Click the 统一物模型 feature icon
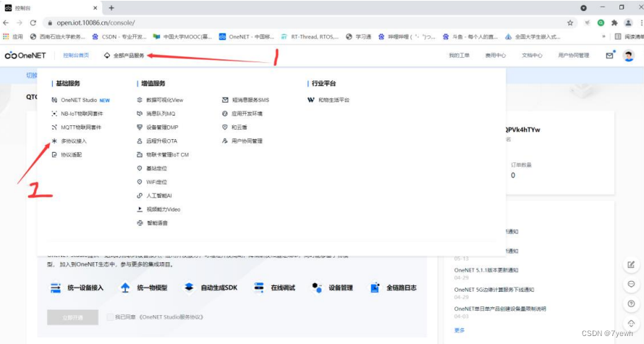 pos(125,288)
